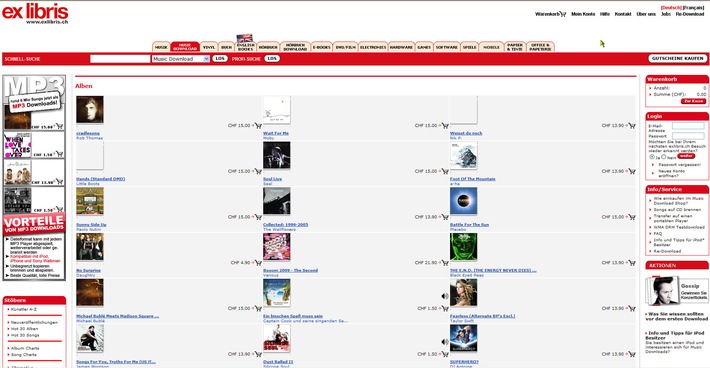Open the Software tab

click(x=447, y=47)
